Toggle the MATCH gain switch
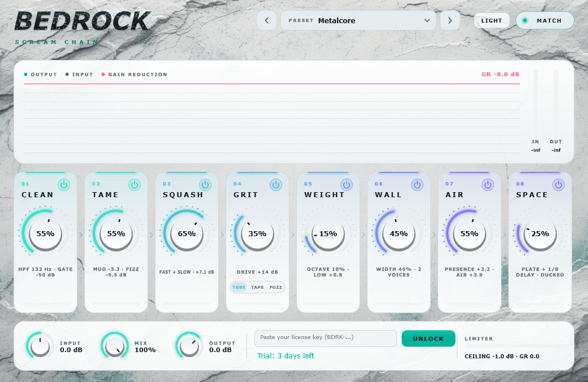The image size is (588, 382). 545,20
